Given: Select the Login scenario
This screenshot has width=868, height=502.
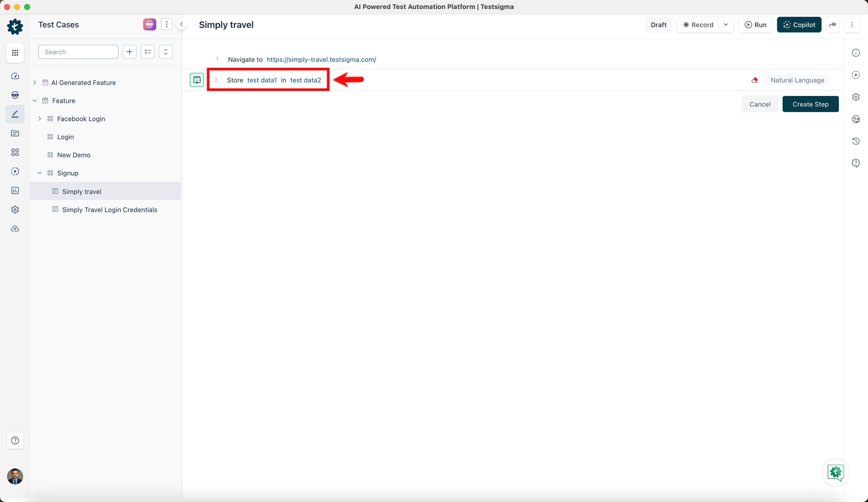Looking at the screenshot, I should pos(66,137).
